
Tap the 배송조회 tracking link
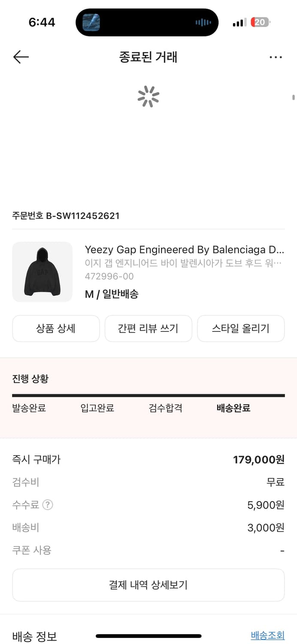pyautogui.click(x=267, y=635)
